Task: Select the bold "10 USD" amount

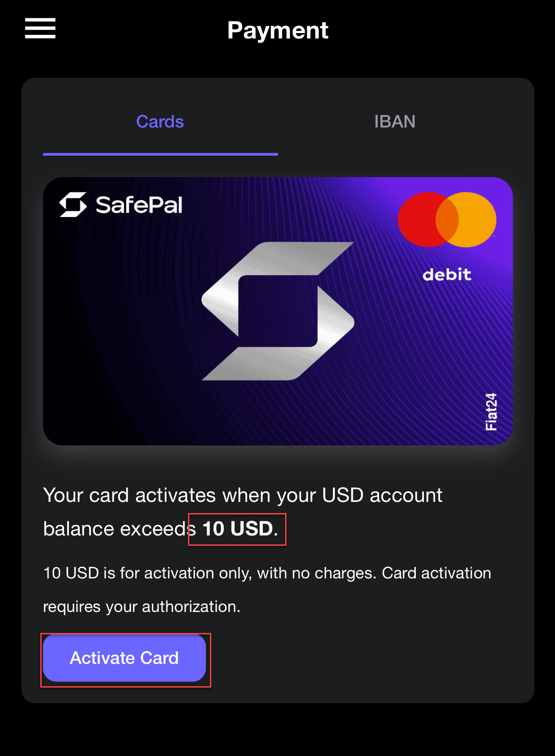Action: tap(238, 529)
